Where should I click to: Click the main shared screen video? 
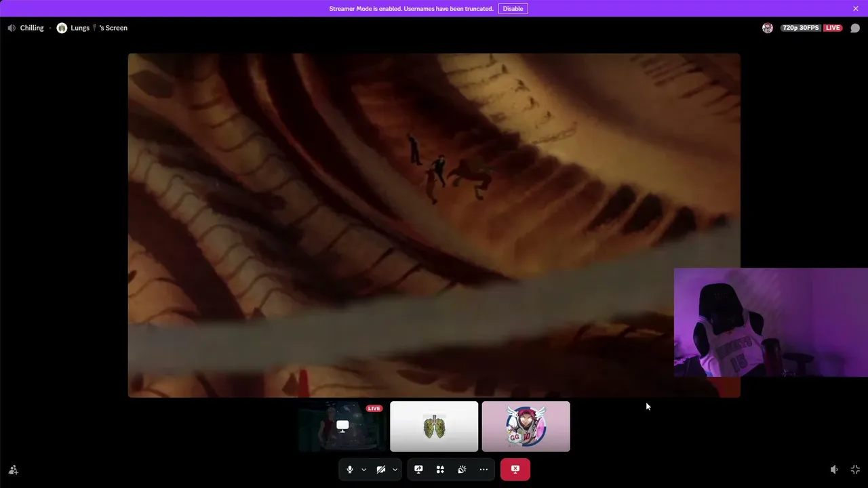click(434, 225)
